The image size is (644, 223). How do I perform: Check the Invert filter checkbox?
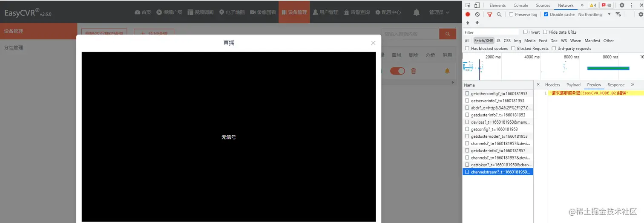point(525,32)
